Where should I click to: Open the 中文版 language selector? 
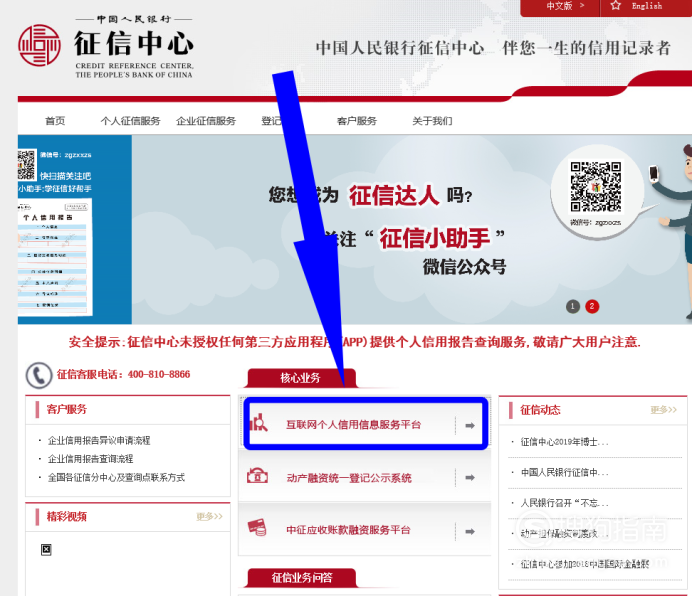click(563, 6)
